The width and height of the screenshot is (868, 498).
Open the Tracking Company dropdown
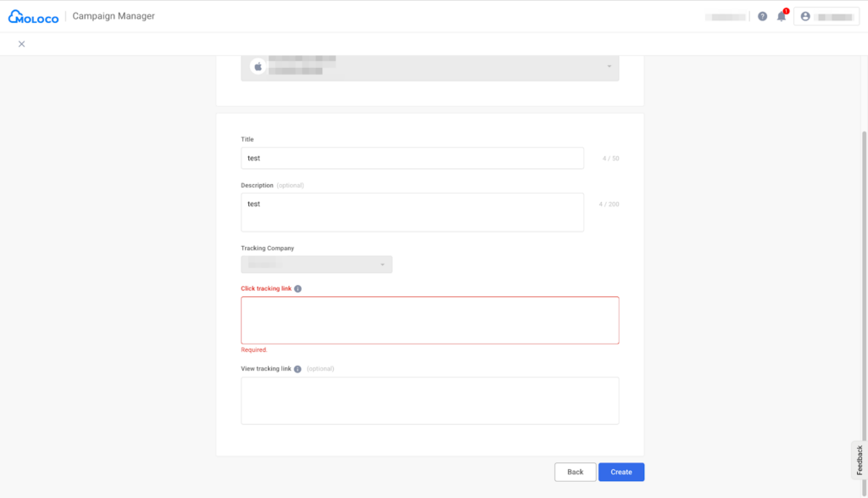(316, 265)
